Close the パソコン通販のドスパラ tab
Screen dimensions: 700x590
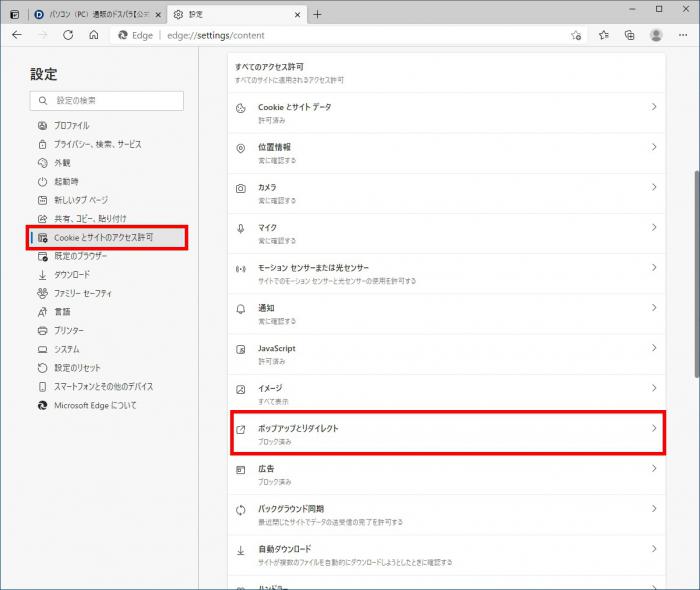pos(158,15)
